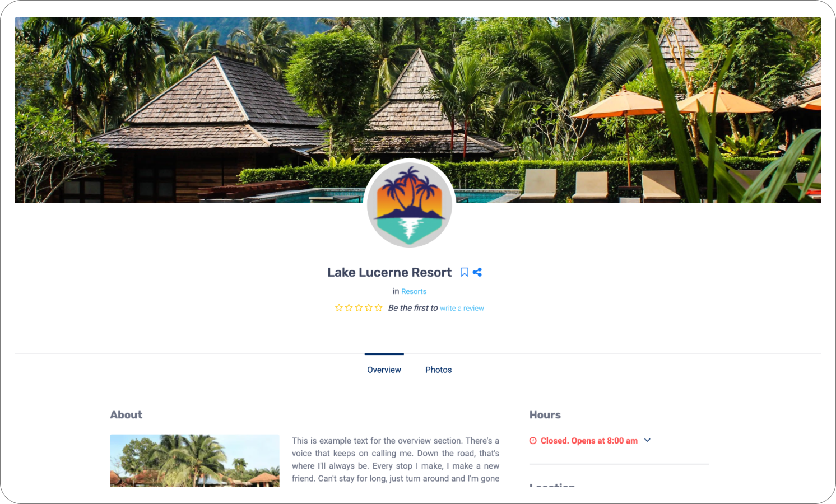Follow the 'write a review' link
This screenshot has height=504, width=836.
[462, 309]
